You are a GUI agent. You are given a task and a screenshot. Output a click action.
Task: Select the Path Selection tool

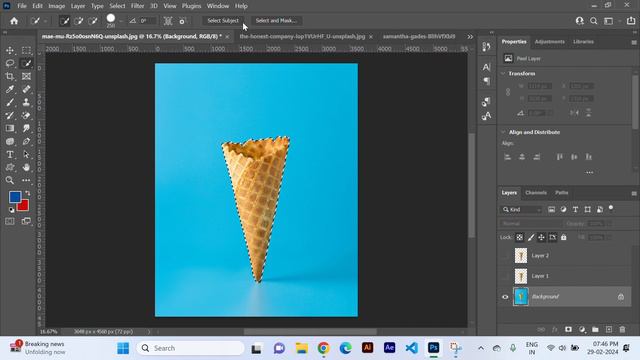[26, 155]
